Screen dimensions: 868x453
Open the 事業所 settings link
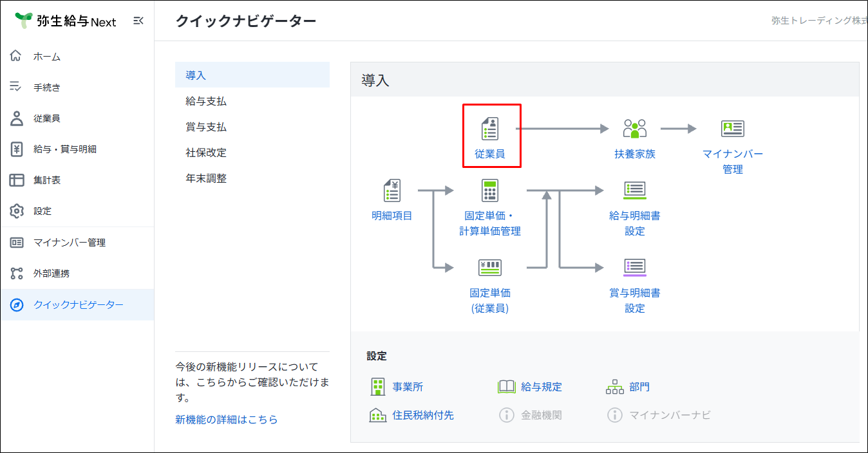tap(408, 387)
